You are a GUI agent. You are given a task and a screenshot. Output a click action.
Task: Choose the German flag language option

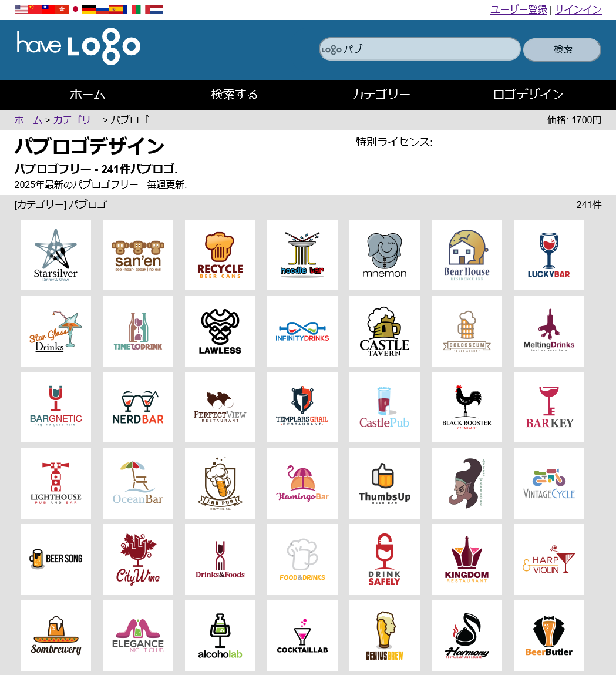89,9
